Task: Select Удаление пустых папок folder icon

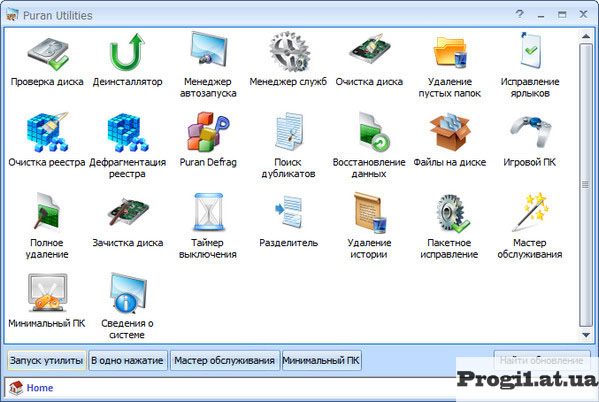Action: (450, 52)
